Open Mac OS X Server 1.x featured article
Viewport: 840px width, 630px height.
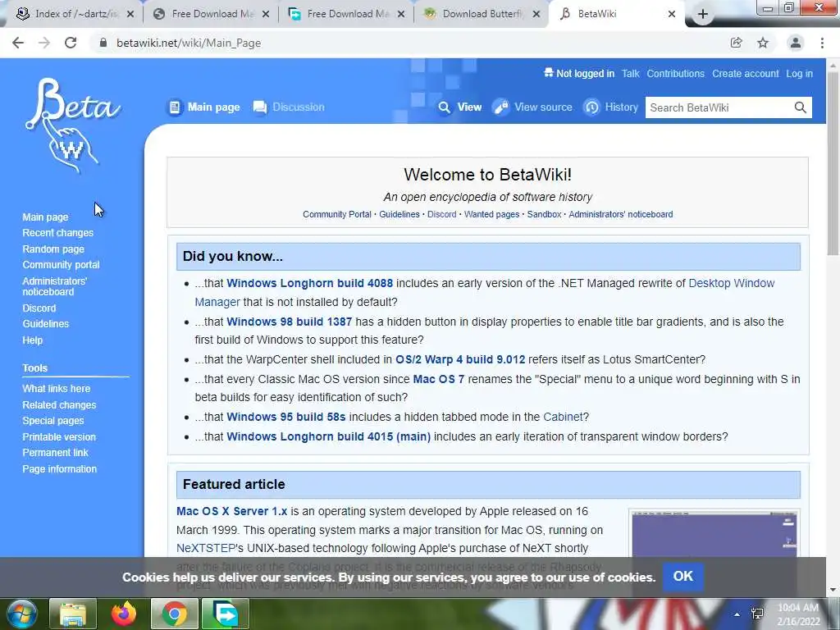[232, 511]
